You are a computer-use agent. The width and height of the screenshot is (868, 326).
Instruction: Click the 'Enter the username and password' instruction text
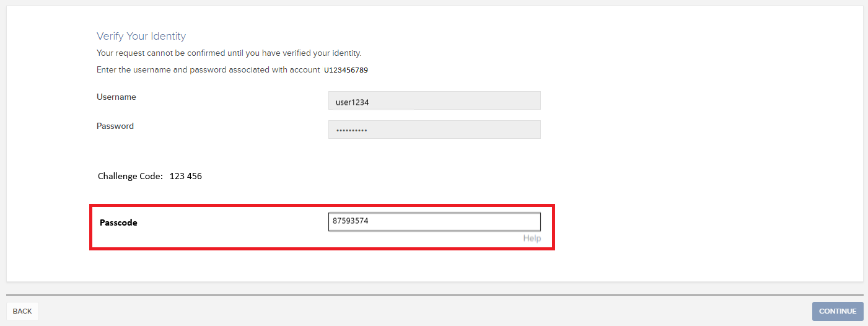click(208, 70)
